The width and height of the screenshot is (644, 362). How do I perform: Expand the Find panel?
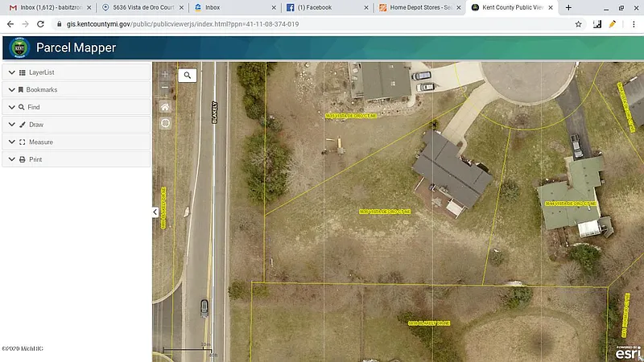point(76,107)
